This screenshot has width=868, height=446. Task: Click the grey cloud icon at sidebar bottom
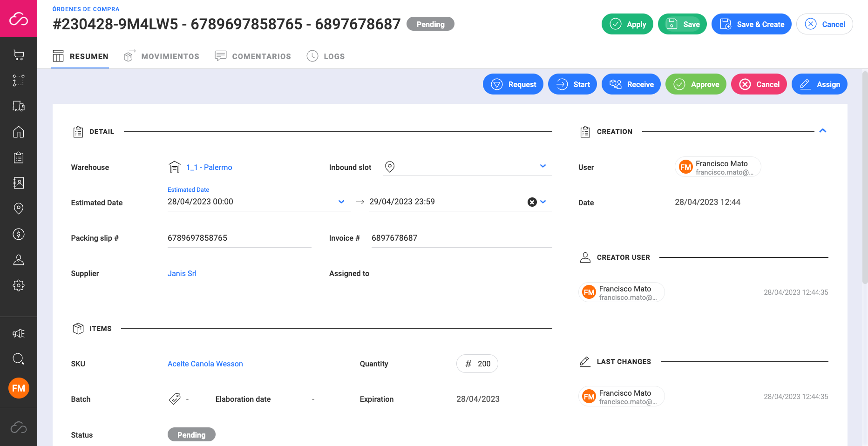(x=19, y=427)
